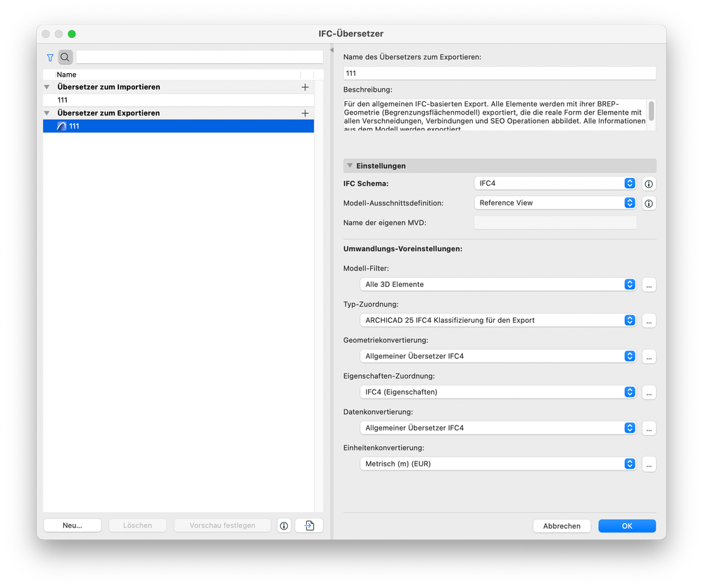Open Modell-Filter options ellipsis button
The height and width of the screenshot is (588, 703).
point(649,285)
